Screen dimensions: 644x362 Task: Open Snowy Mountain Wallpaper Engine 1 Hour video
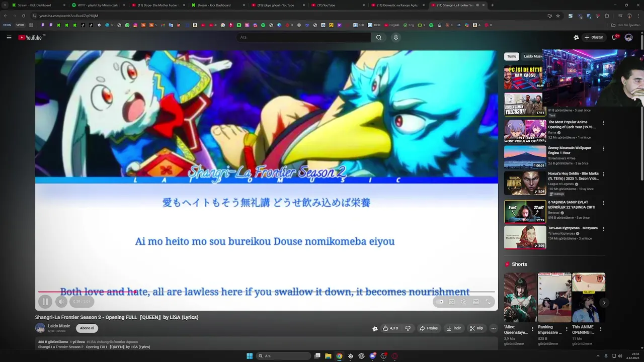(x=570, y=150)
